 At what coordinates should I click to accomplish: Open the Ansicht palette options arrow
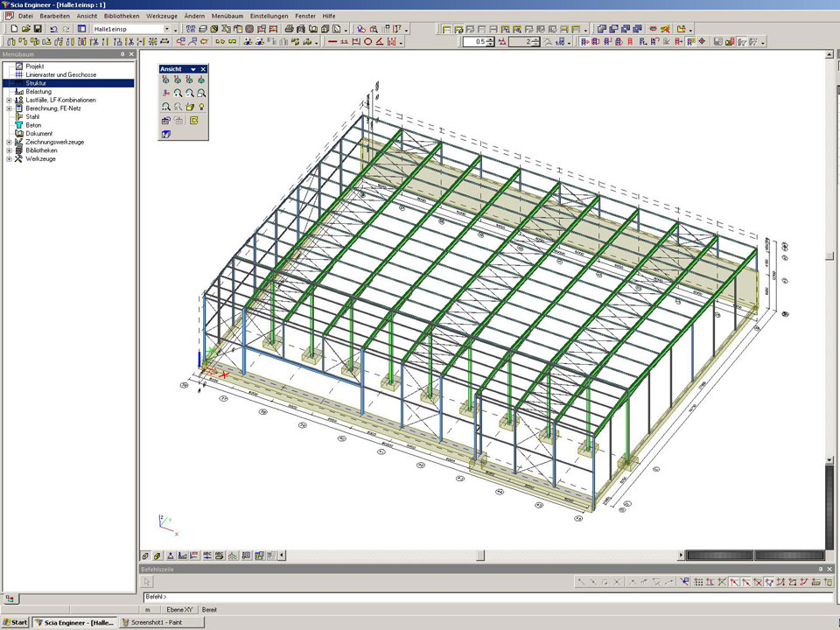click(x=192, y=69)
